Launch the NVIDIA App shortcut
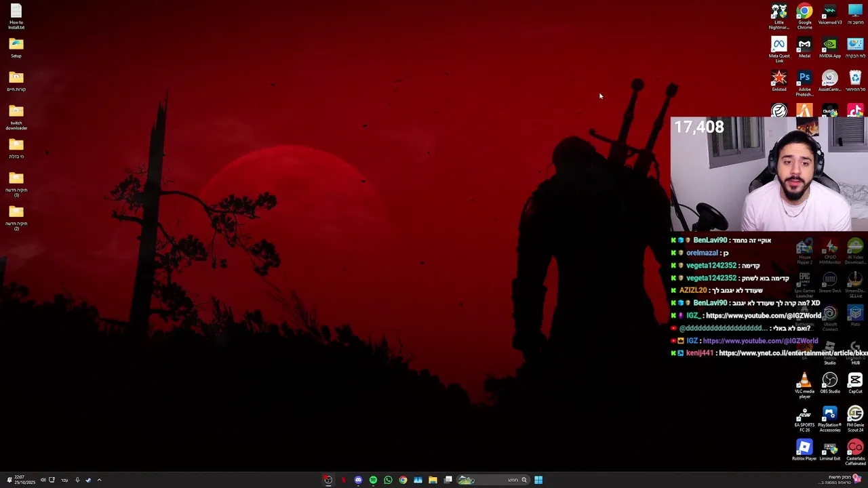This screenshot has height=488, width=868. [x=830, y=47]
